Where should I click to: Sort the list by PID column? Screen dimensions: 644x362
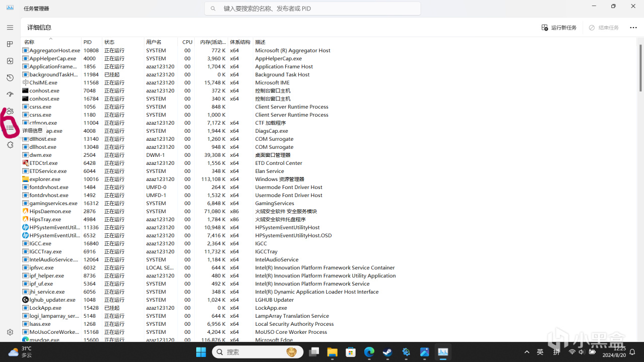88,42
